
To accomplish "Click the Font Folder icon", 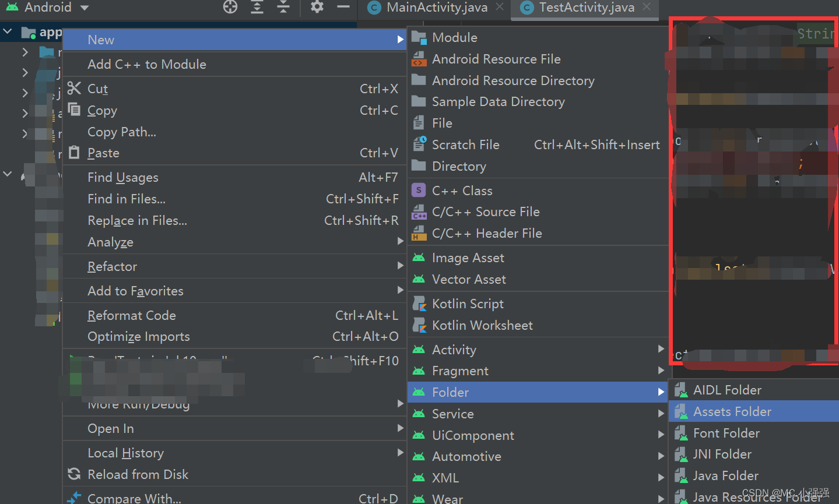I will [x=680, y=433].
